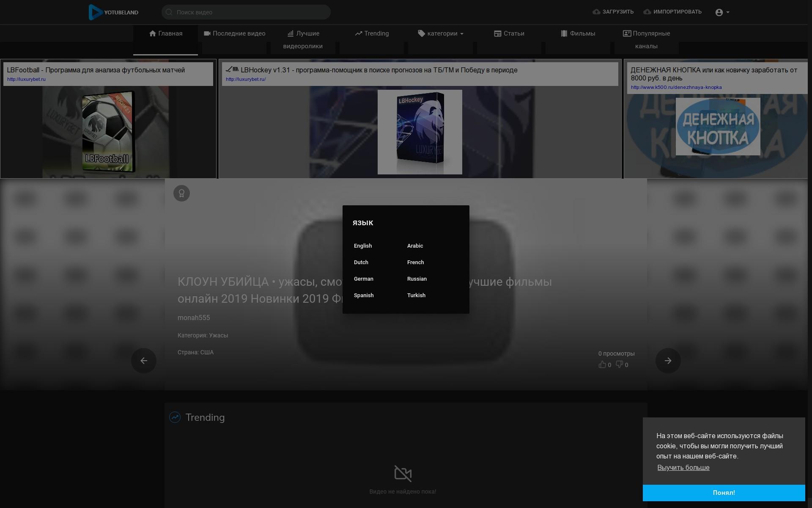Go to the next featured video arrow

pos(668,361)
